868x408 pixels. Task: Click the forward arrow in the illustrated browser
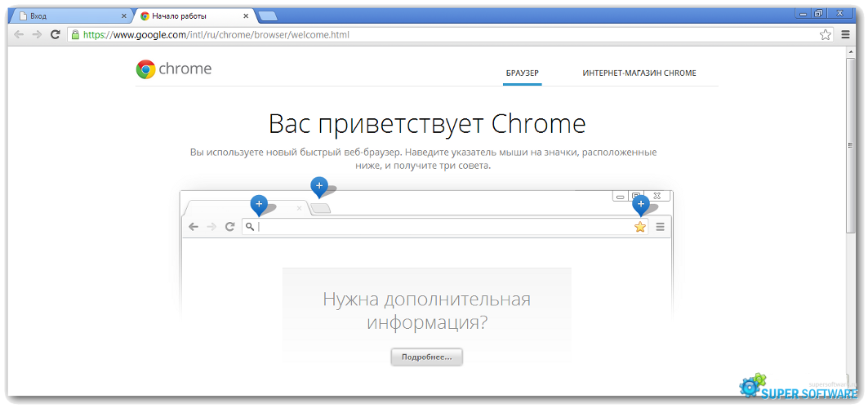pyautogui.click(x=211, y=227)
